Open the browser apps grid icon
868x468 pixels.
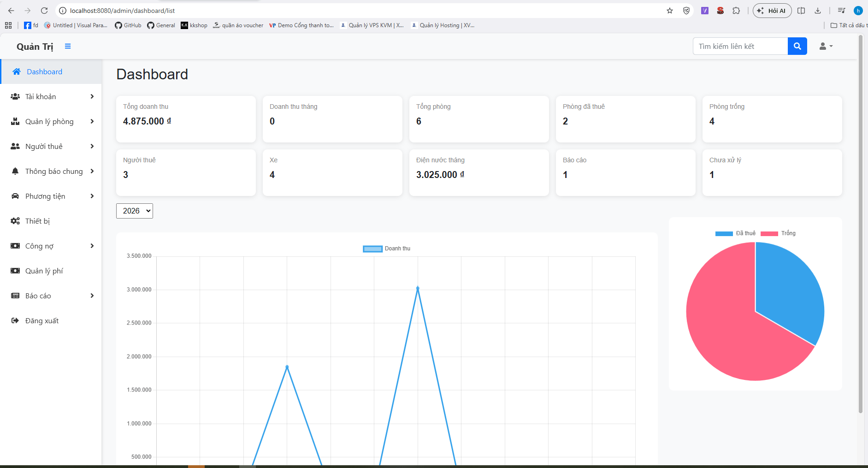click(x=8, y=25)
